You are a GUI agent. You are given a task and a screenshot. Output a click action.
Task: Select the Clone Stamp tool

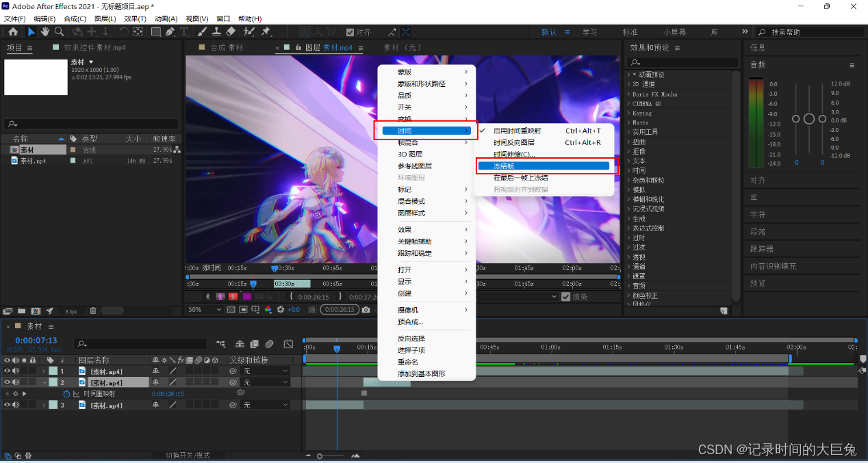(216, 32)
